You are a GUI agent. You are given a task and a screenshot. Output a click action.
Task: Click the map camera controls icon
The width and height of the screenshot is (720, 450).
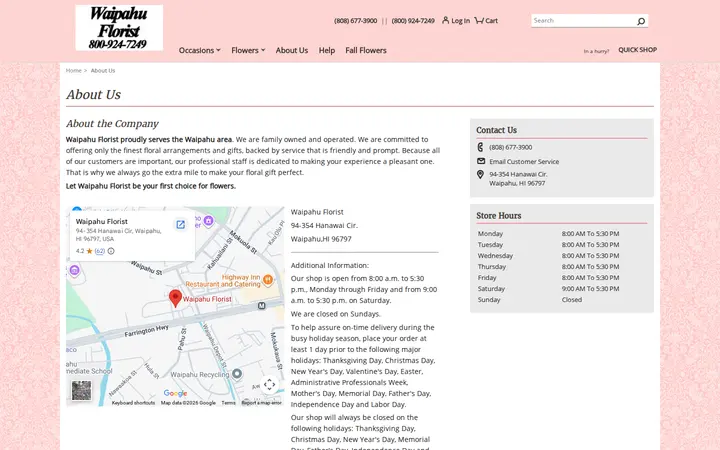coord(270,384)
